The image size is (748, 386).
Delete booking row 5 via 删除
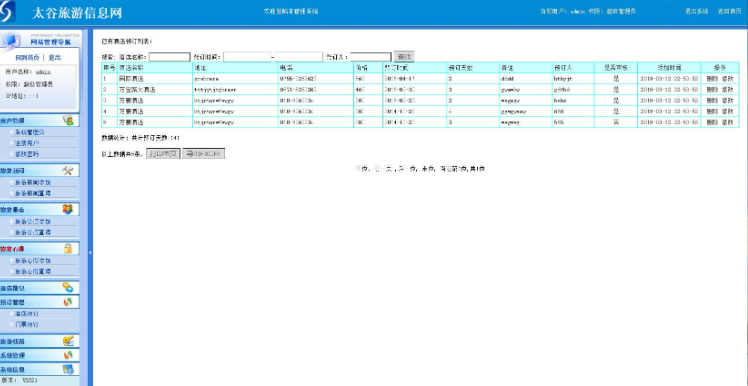click(x=712, y=123)
